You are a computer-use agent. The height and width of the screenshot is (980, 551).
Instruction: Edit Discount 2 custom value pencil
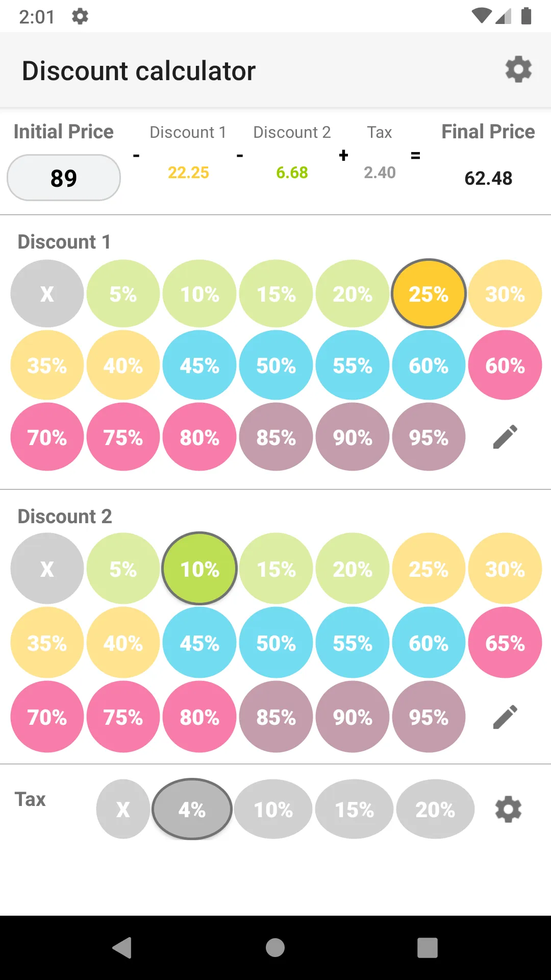click(505, 717)
